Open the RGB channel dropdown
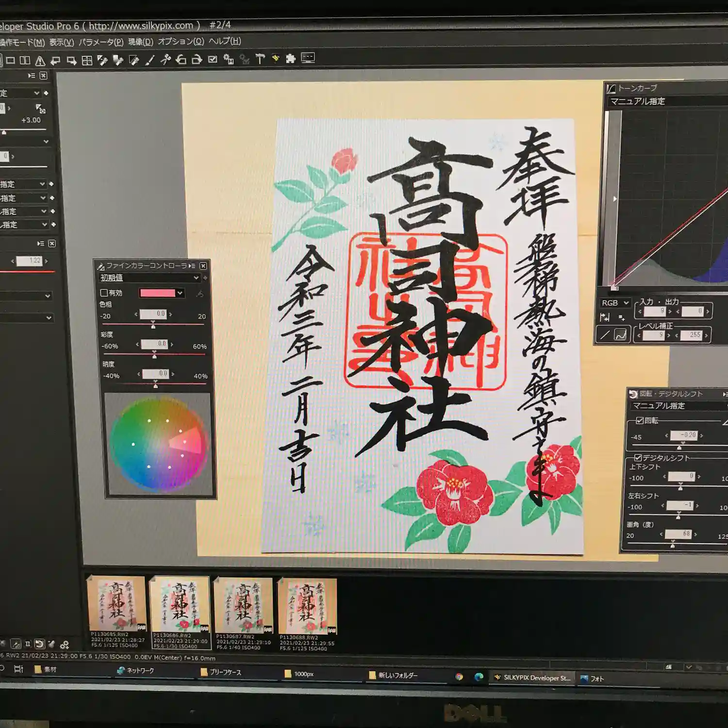This screenshot has width=728, height=728. tap(615, 303)
